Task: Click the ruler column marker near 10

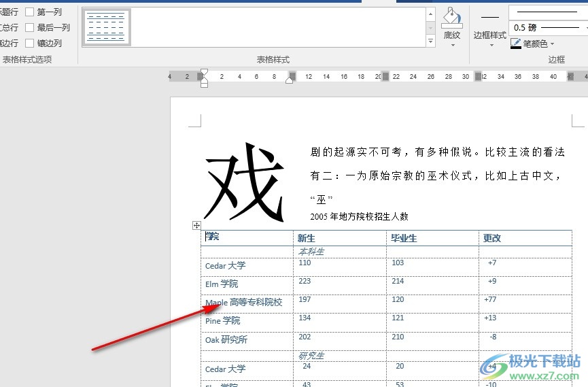Action: (292, 77)
